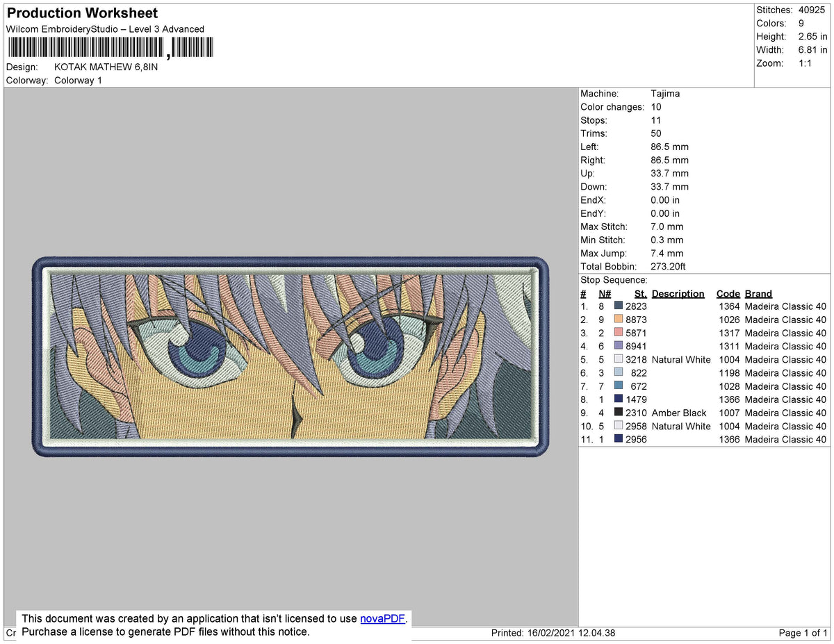Click the pink 5871 color chip
Screen dimensions: 834x644
619,333
